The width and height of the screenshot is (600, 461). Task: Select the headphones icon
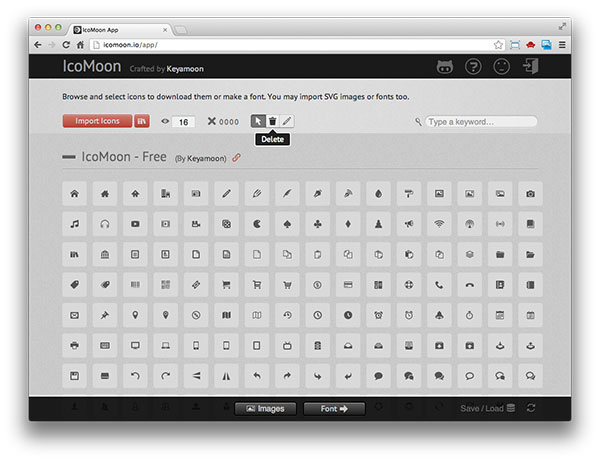coord(105,224)
